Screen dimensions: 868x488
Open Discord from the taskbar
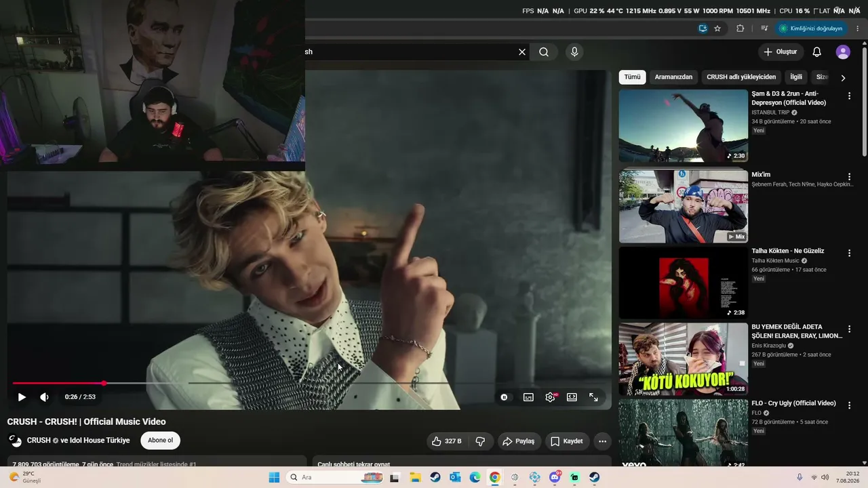[555, 477]
